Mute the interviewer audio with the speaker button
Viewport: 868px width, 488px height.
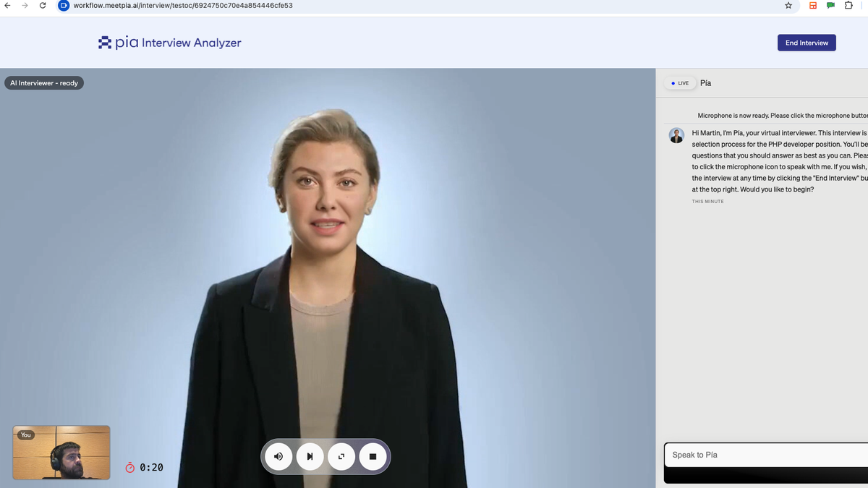[x=278, y=456]
